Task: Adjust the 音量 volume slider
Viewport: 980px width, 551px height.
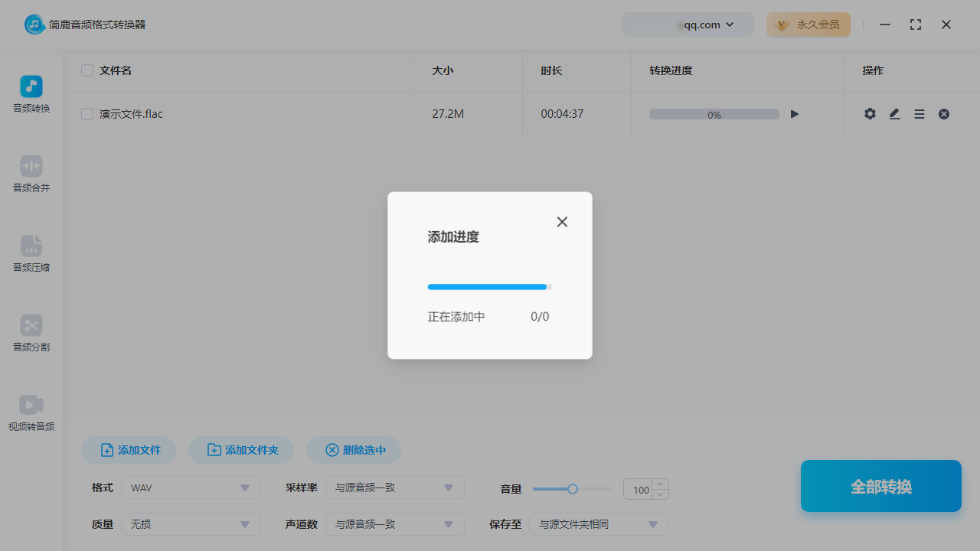Action: [572, 488]
